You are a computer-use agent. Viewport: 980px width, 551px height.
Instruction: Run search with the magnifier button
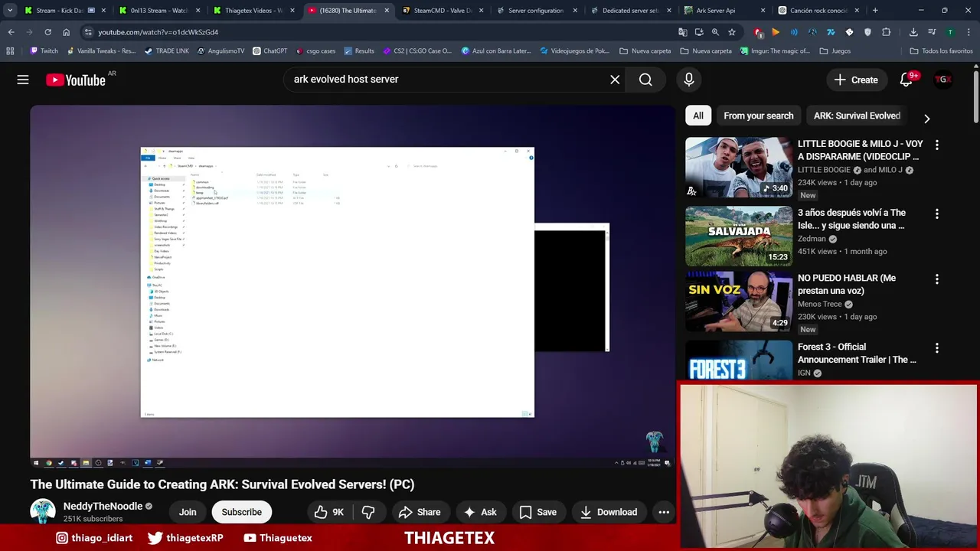pos(645,80)
